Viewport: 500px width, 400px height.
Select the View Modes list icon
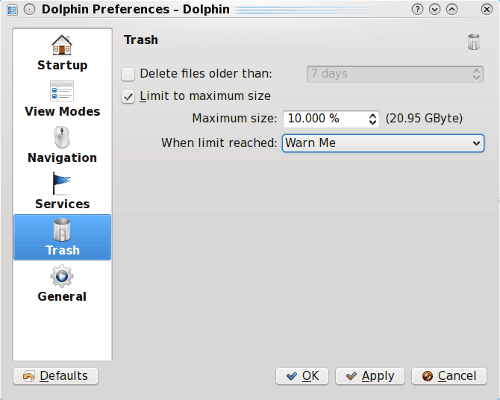click(62, 91)
